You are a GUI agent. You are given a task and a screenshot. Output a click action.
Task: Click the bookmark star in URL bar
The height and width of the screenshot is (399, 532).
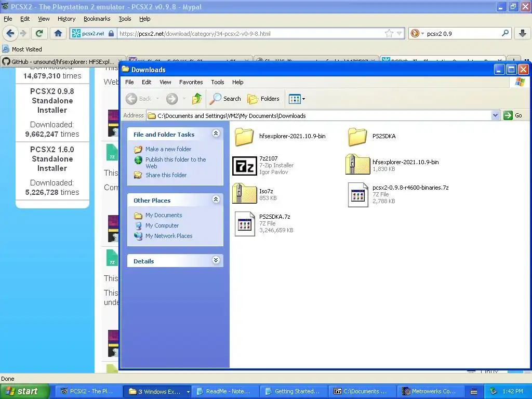[389, 33]
